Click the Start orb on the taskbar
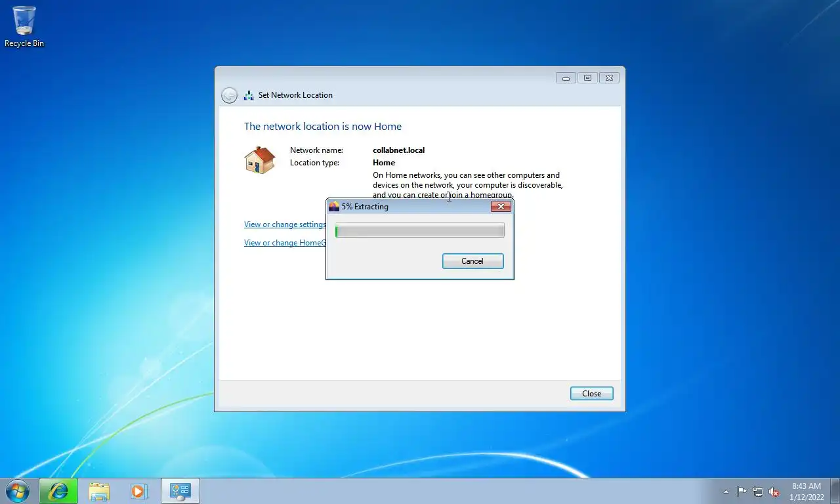Screen dimensions: 840x504 click(18, 491)
